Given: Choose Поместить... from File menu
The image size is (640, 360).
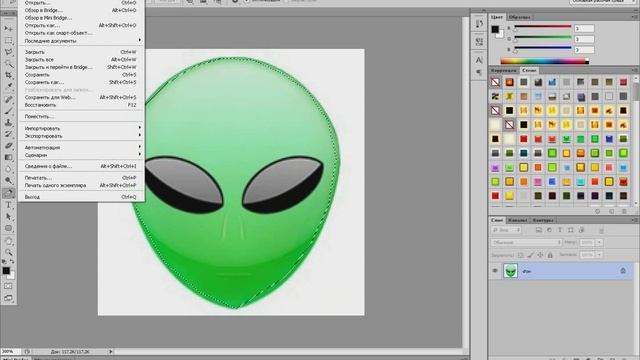Looking at the screenshot, I should [x=82, y=116].
